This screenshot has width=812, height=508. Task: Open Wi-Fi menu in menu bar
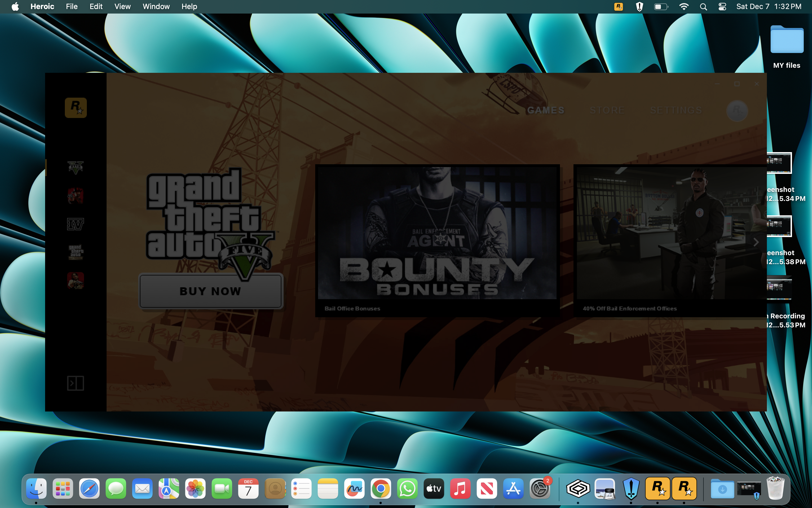click(683, 6)
